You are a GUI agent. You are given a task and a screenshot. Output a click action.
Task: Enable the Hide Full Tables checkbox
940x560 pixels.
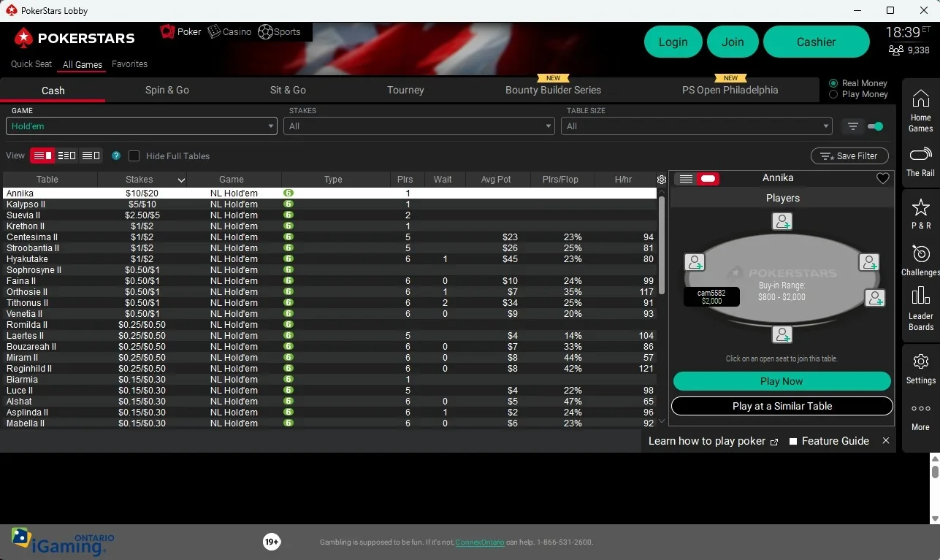point(134,156)
